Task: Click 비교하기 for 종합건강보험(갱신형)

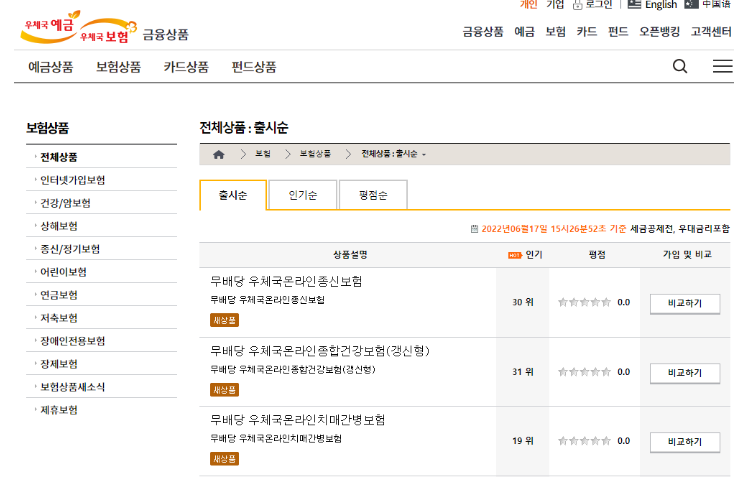Action: coord(685,373)
